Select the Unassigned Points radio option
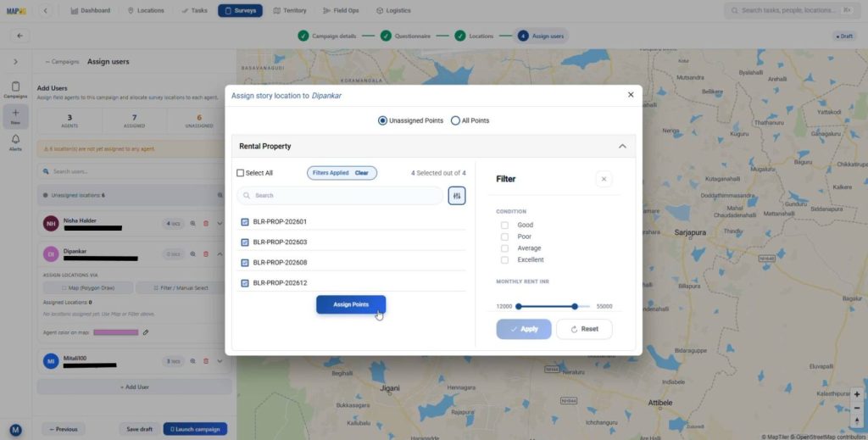The width and height of the screenshot is (868, 440). [382, 120]
